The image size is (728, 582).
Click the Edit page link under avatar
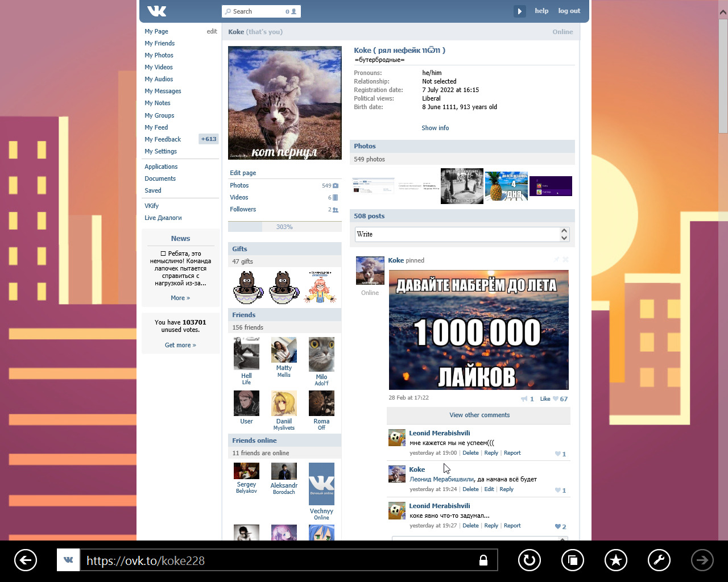[243, 173]
